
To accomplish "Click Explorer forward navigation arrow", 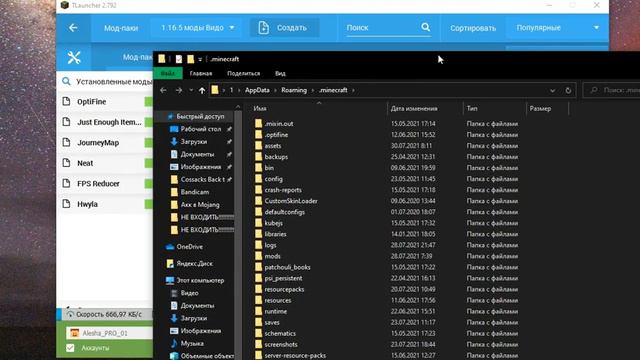I will click(x=179, y=90).
